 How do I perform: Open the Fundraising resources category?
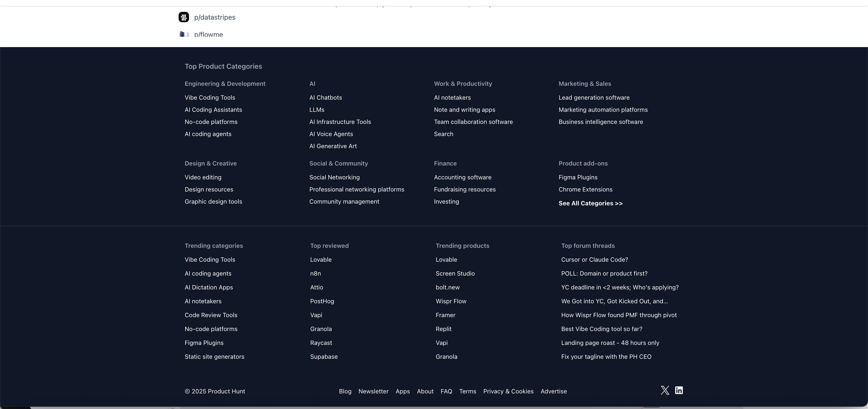465,189
